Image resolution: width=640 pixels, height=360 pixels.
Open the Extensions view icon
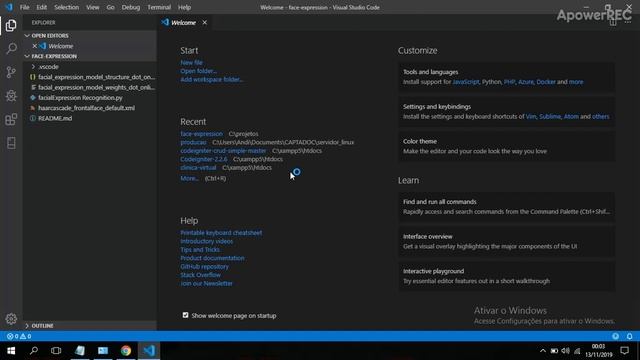tap(11, 119)
